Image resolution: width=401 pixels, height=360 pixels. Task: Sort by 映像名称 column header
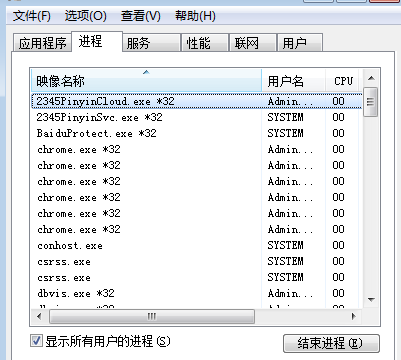[x=146, y=81]
